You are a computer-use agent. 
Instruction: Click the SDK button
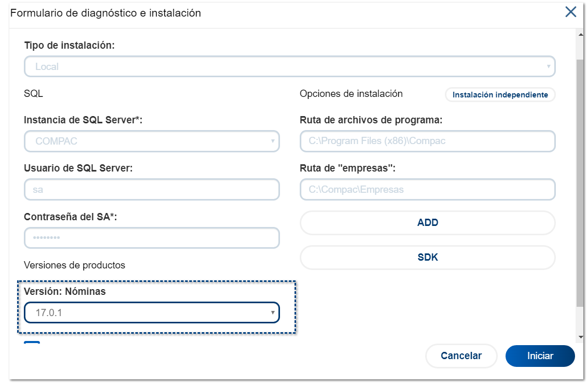click(427, 258)
